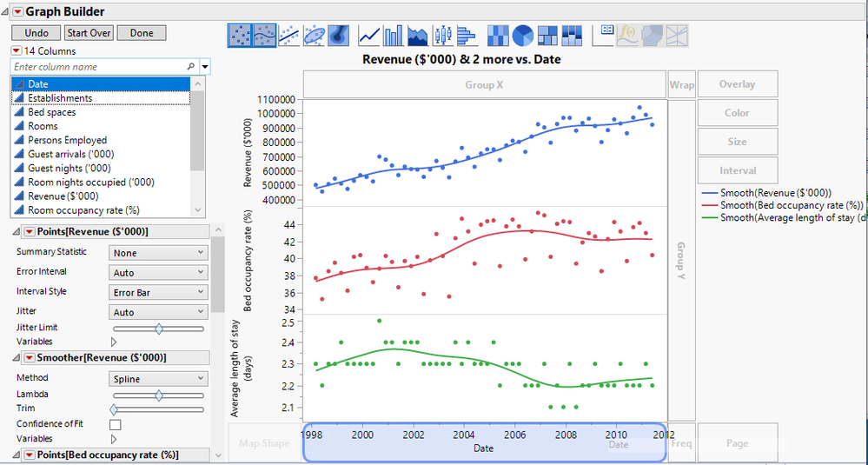Click the Enter column name search field
The image size is (868, 465).
pos(104,67)
